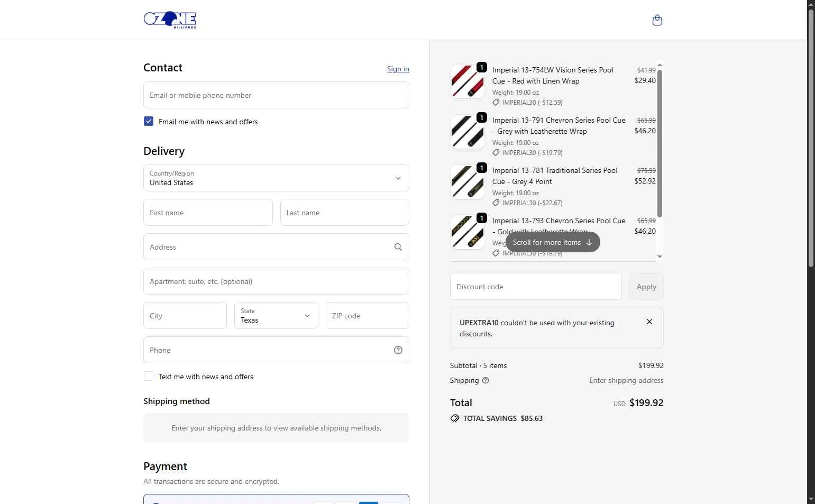Click the Grey Chevron Series cue thumbnail
This screenshot has height=504, width=815.
pos(468,132)
